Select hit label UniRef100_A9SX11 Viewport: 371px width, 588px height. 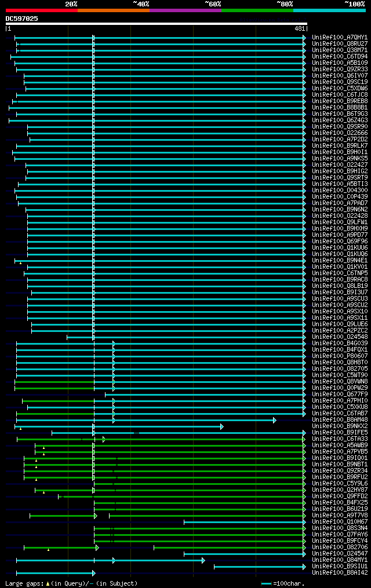click(x=340, y=318)
